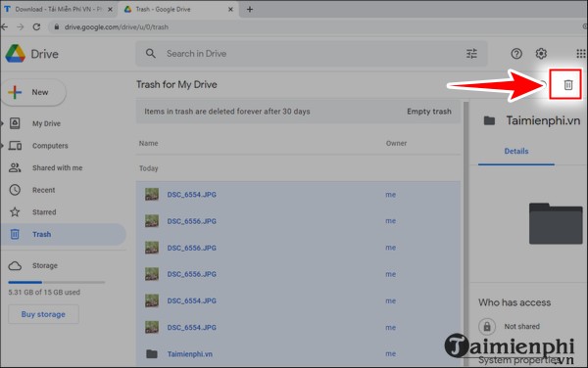Click the Not shared lock icon
The image size is (588, 368).
click(487, 327)
